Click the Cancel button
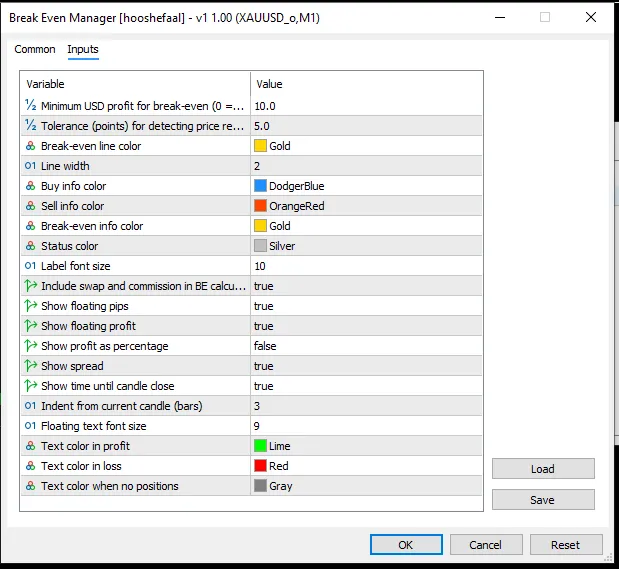Image resolution: width=619 pixels, height=569 pixels. 486,545
